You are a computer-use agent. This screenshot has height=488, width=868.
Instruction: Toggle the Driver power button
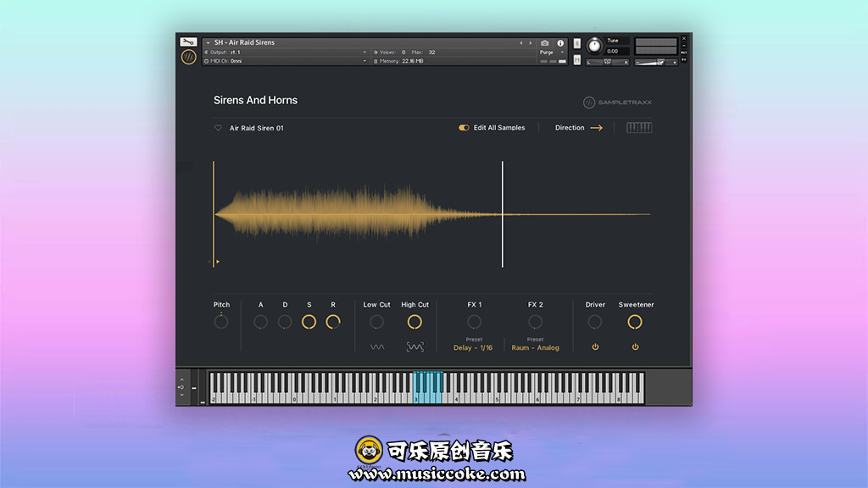(x=595, y=347)
